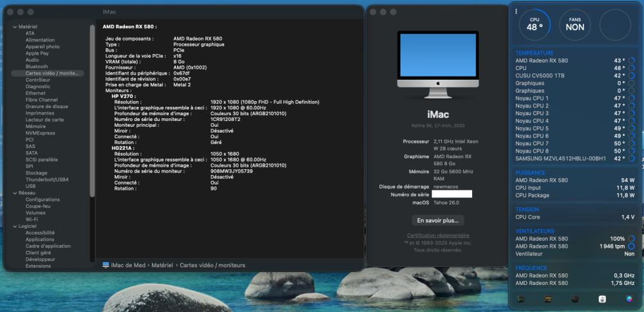
Task: Click the FANS NON circular gauge
Action: pyautogui.click(x=575, y=24)
